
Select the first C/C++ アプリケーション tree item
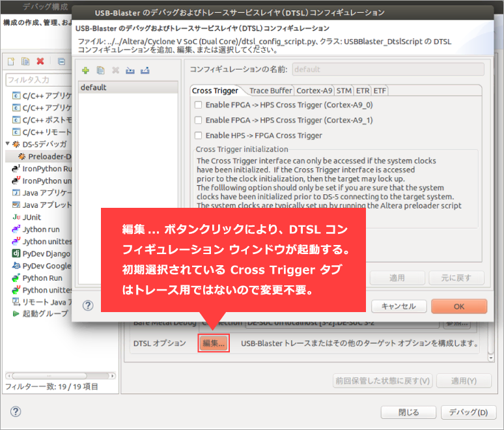click(42, 96)
